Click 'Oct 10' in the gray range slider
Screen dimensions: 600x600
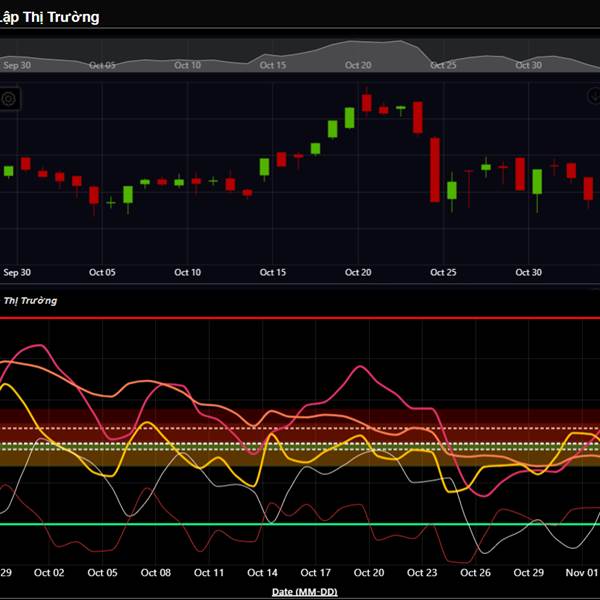(187, 65)
